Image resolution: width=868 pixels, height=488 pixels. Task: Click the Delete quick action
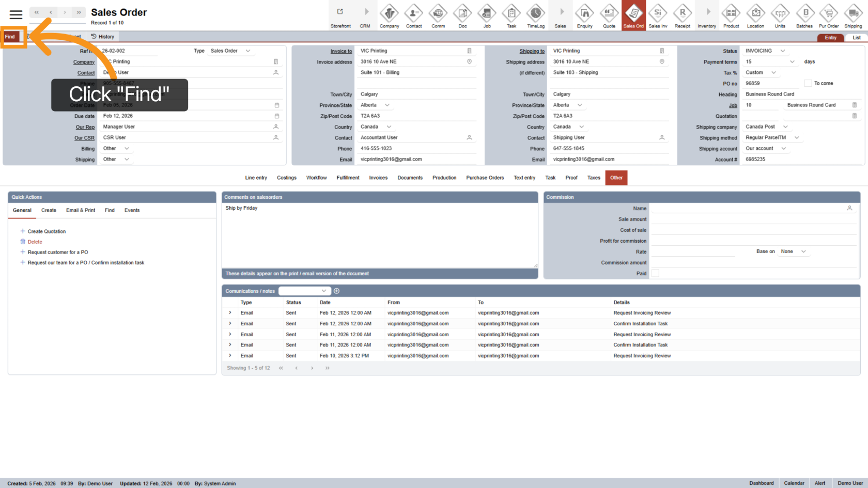pos(35,242)
